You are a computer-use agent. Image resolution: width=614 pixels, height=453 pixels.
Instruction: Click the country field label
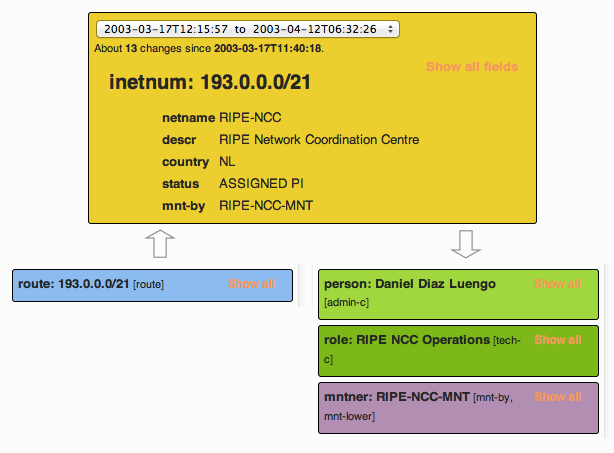186,162
